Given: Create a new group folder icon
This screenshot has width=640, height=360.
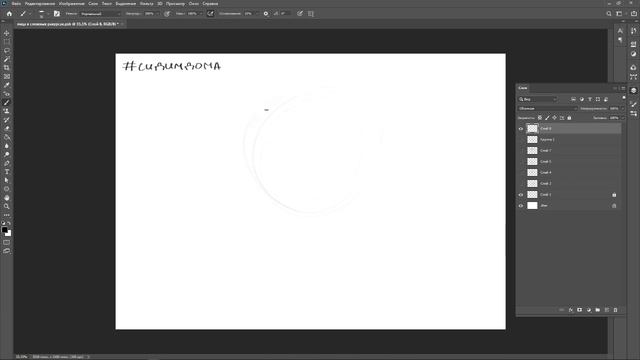Looking at the screenshot, I should 598,310.
